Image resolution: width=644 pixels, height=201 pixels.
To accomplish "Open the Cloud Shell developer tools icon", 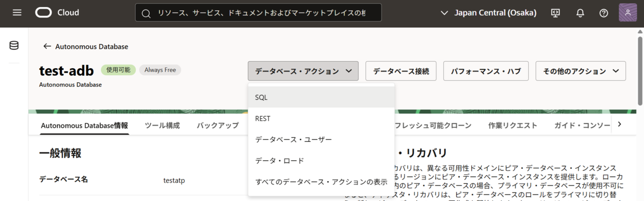I will tap(555, 13).
